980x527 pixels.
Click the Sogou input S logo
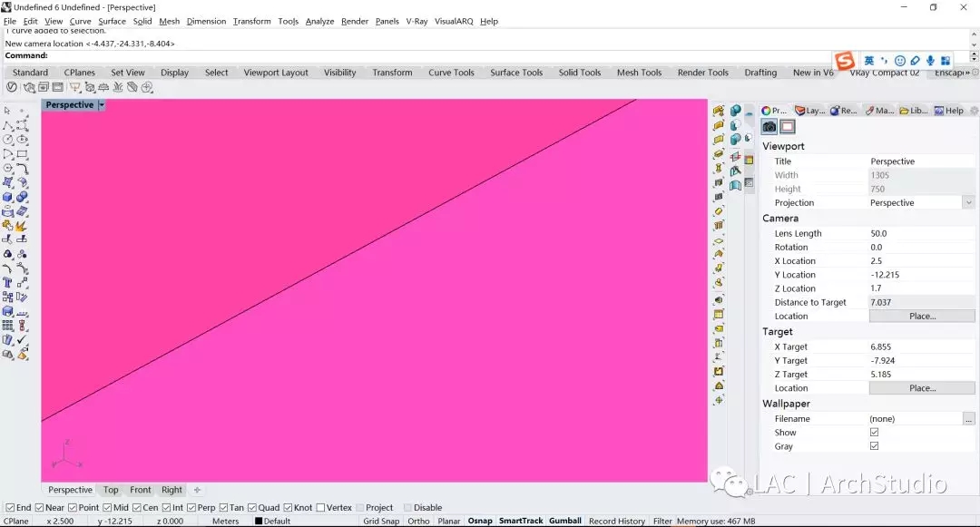845,61
